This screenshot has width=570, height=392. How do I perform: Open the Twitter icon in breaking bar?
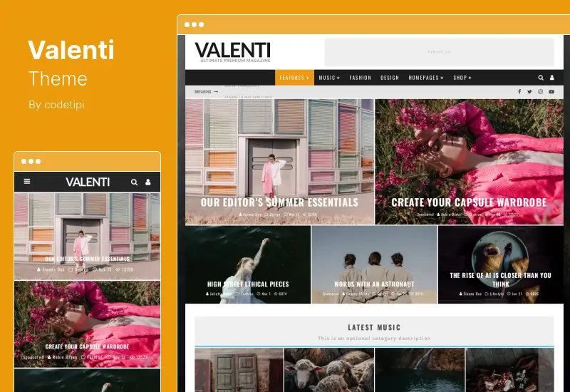[529, 92]
